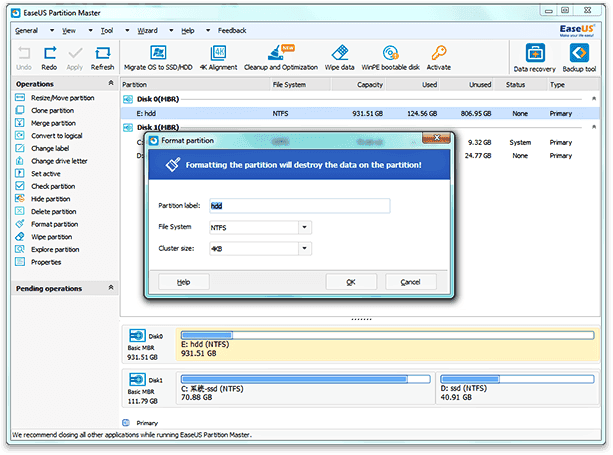
Task: Open the Help menu
Action: click(x=188, y=30)
